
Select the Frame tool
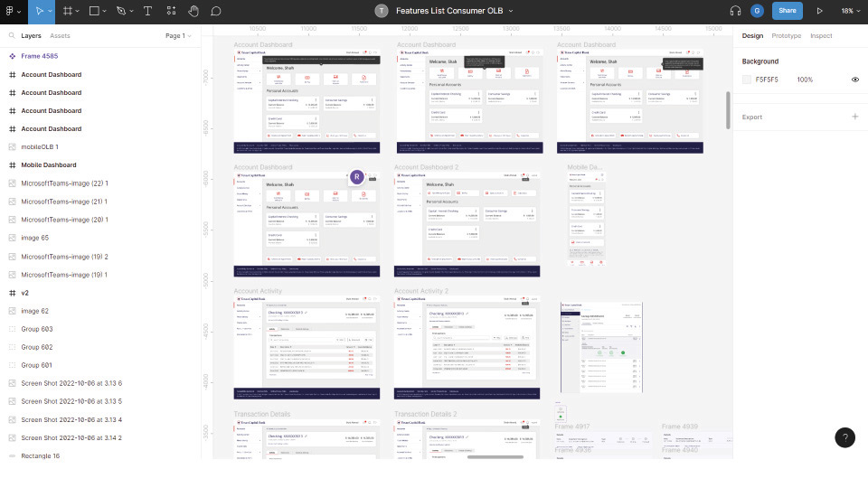(x=68, y=11)
